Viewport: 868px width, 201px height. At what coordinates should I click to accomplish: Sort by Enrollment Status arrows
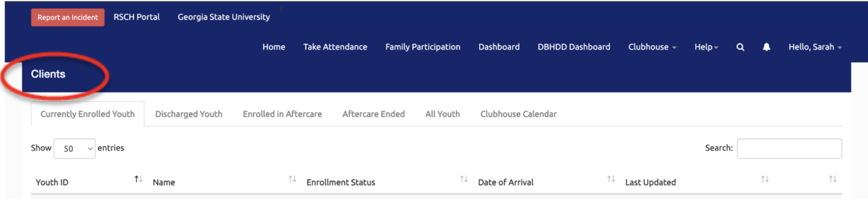click(464, 179)
